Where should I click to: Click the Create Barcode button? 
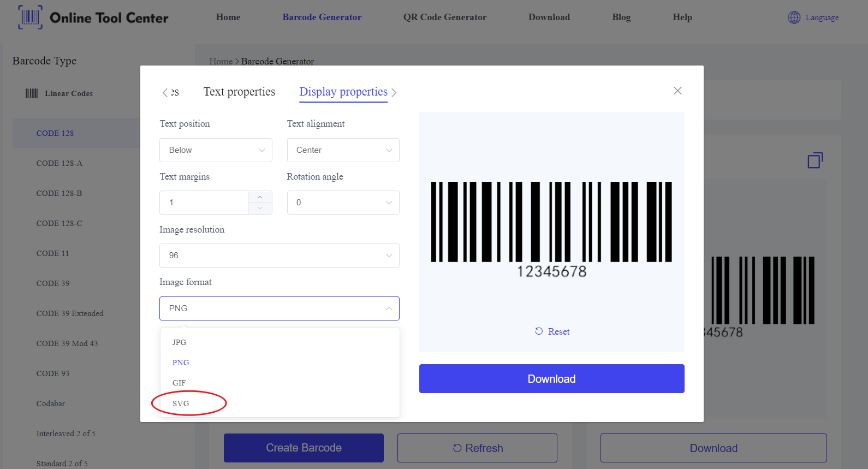(x=304, y=448)
